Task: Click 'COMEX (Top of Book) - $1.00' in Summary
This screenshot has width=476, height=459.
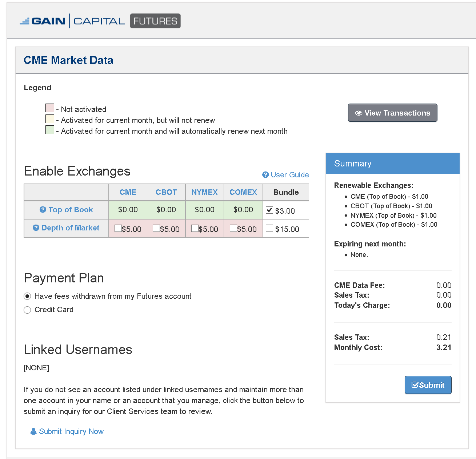Action: click(394, 225)
